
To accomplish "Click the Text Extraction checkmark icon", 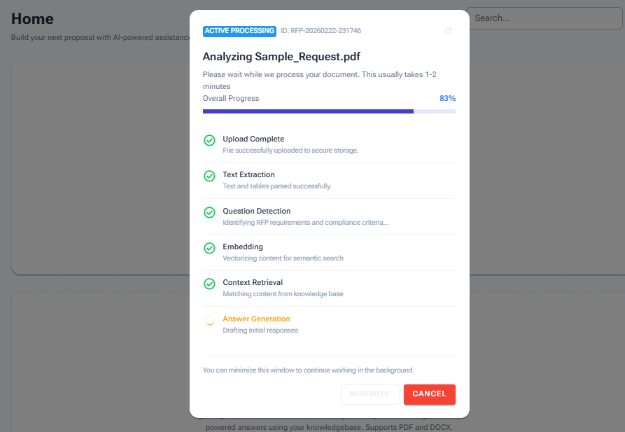I will 209,176.
